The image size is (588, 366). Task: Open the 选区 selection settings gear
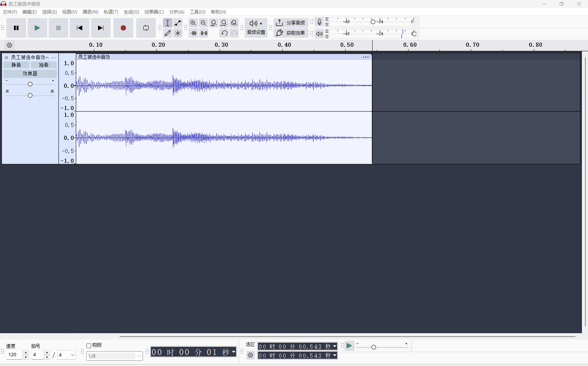click(250, 355)
